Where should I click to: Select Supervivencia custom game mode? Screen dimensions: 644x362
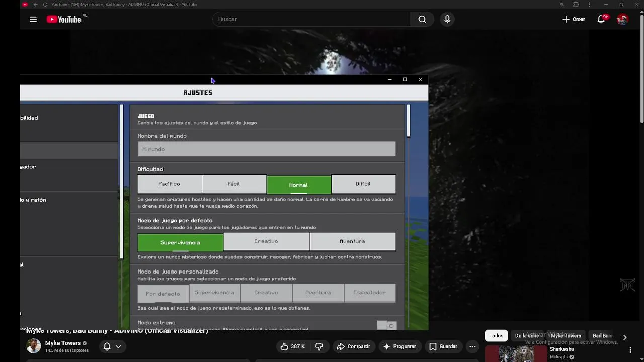pyautogui.click(x=215, y=293)
